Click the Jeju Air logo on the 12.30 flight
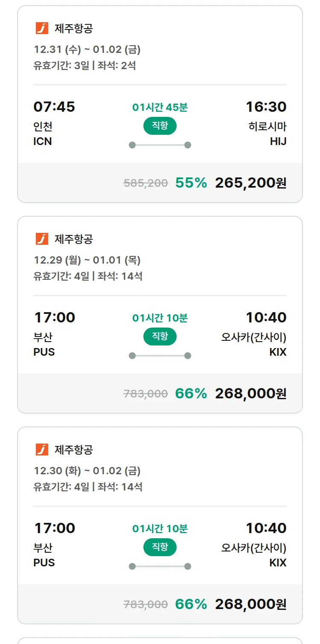Image resolution: width=320 pixels, height=644 pixels. coord(42,450)
